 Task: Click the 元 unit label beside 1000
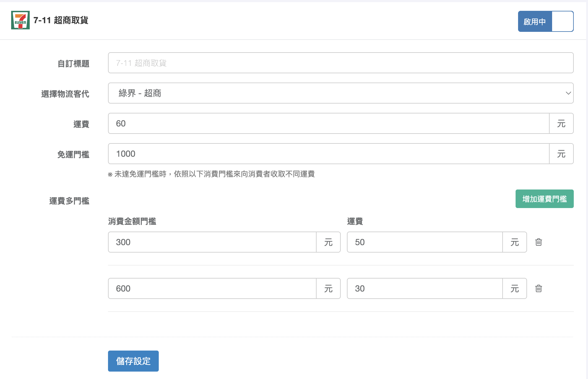coord(561,154)
